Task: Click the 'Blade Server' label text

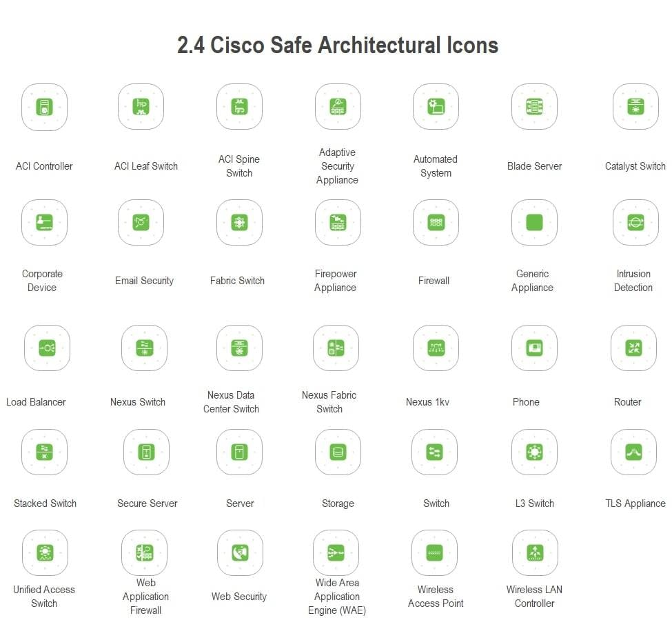Action: (x=534, y=166)
